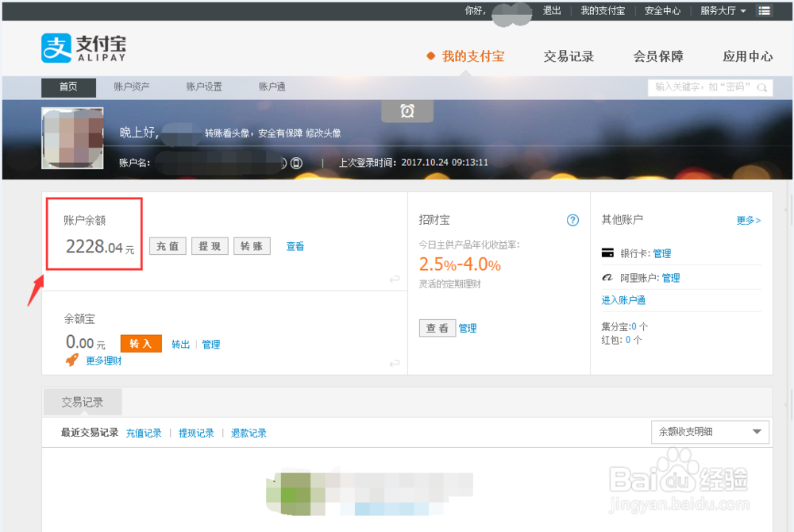Screen dimensions: 794x532
Task: Manage bank cards via 银行卡 管理
Action: 662,253
